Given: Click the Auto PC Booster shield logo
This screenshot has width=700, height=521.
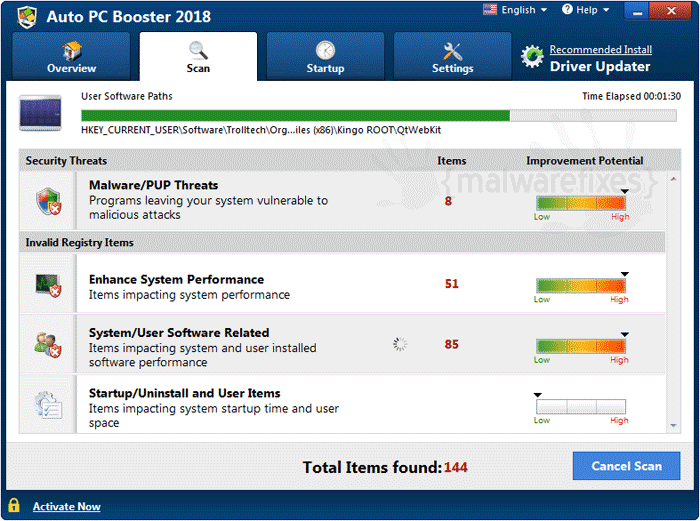Looking at the screenshot, I should point(27,17).
